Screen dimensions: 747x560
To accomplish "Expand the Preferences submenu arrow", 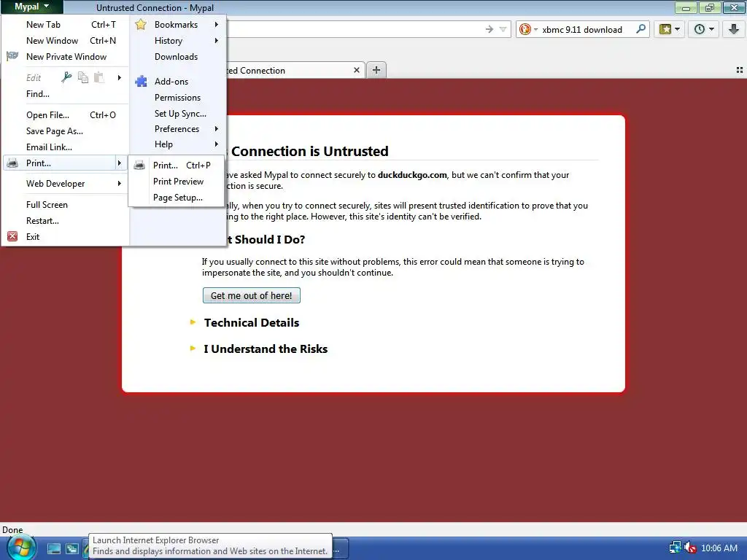I will (x=216, y=129).
